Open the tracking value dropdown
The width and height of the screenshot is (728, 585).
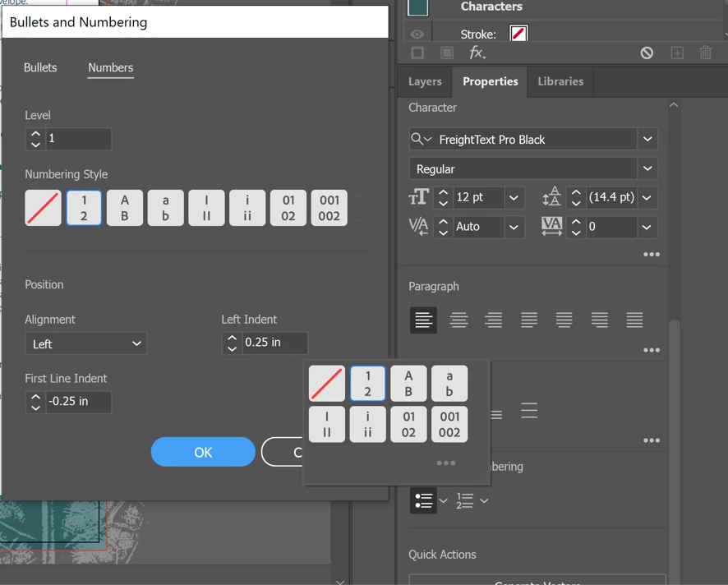click(647, 227)
